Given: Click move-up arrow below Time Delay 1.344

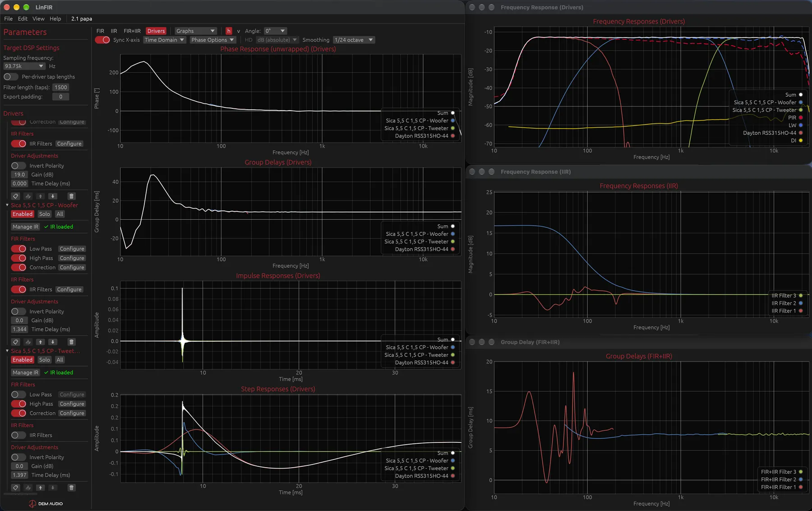Looking at the screenshot, I should click(x=41, y=342).
